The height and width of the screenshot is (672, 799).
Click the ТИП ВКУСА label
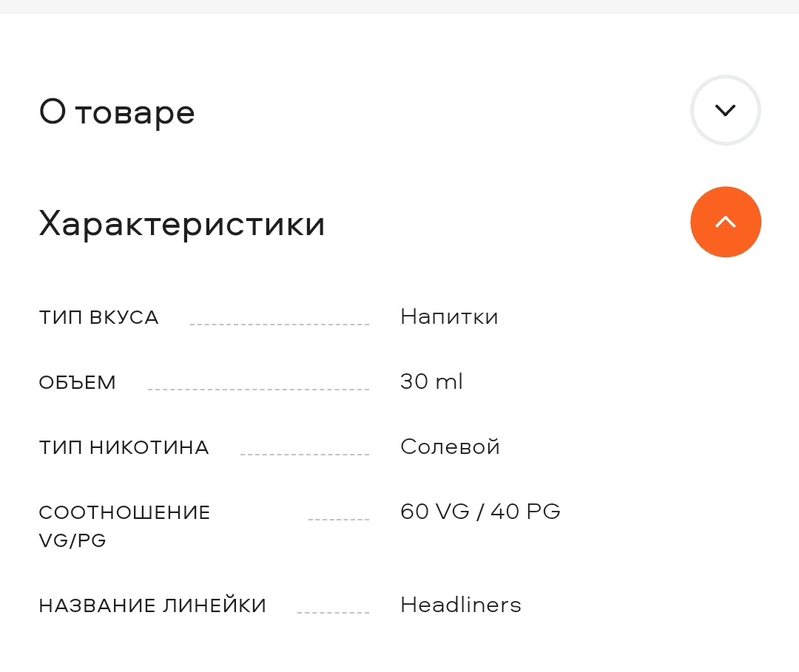[99, 317]
